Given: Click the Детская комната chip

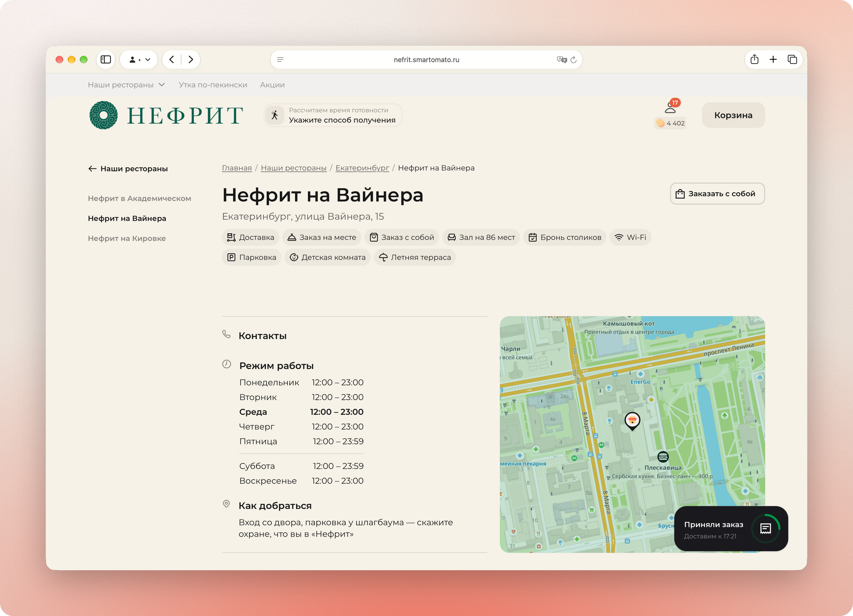Looking at the screenshot, I should click(x=328, y=258).
